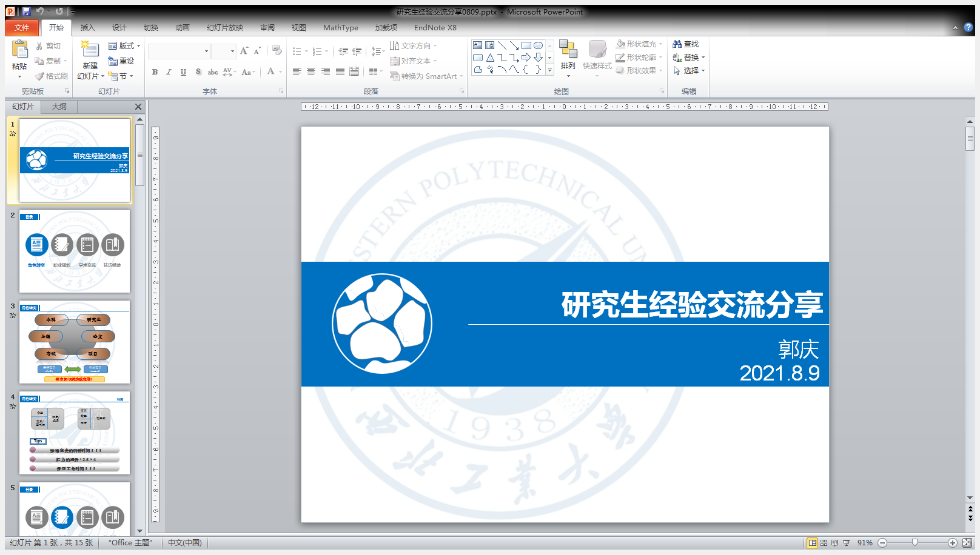Open the slide Layout (版式) dropdown
This screenshot has width=980, height=555.
pos(124,46)
